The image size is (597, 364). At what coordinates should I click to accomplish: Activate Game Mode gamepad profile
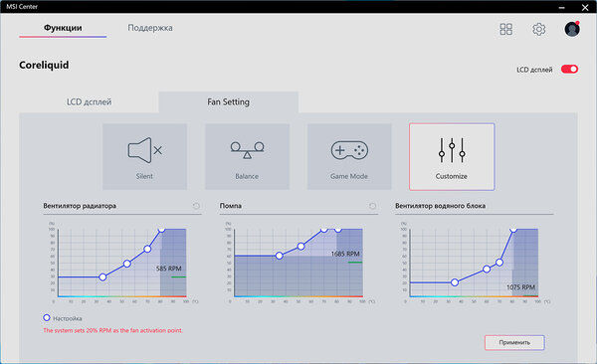point(349,156)
